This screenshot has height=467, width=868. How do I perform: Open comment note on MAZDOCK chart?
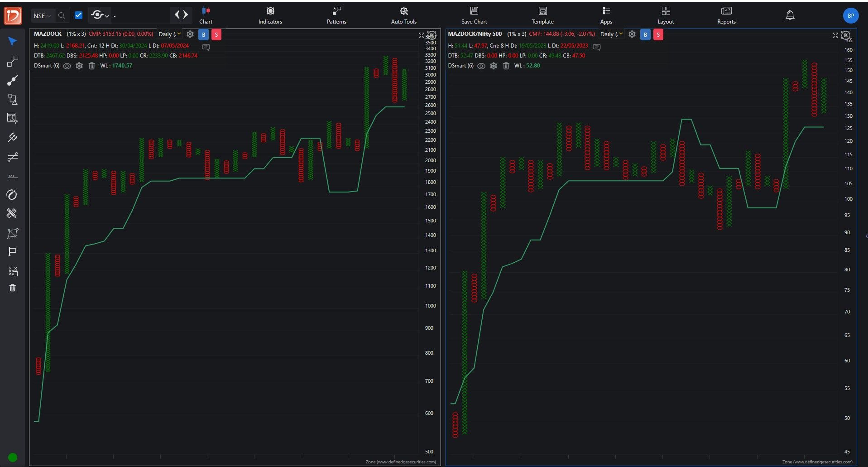point(206,47)
